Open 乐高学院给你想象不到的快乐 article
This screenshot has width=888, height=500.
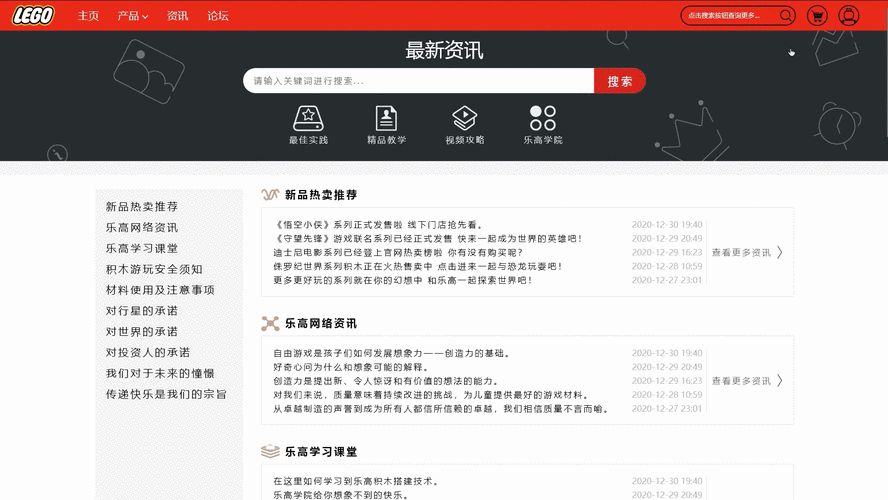tap(341, 495)
